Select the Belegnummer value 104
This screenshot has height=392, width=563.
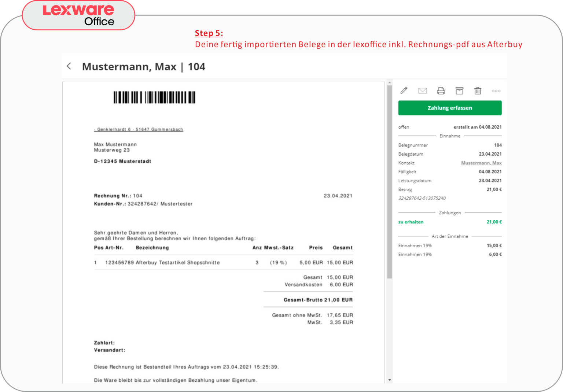[x=498, y=145]
